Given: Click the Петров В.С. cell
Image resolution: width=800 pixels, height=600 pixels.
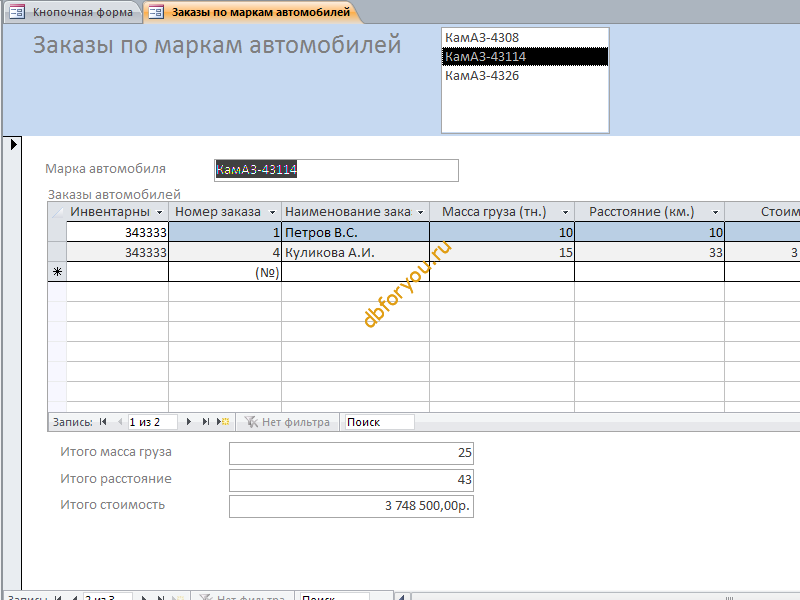Looking at the screenshot, I should click(x=356, y=232).
